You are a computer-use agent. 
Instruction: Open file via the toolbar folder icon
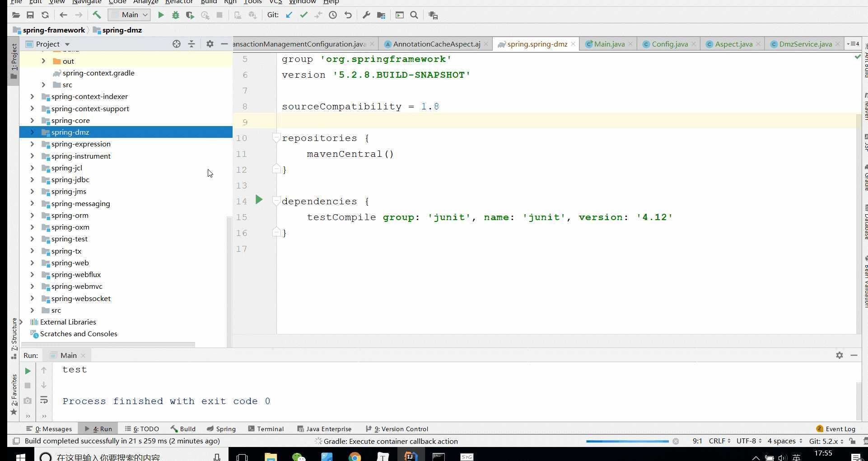pos(16,15)
